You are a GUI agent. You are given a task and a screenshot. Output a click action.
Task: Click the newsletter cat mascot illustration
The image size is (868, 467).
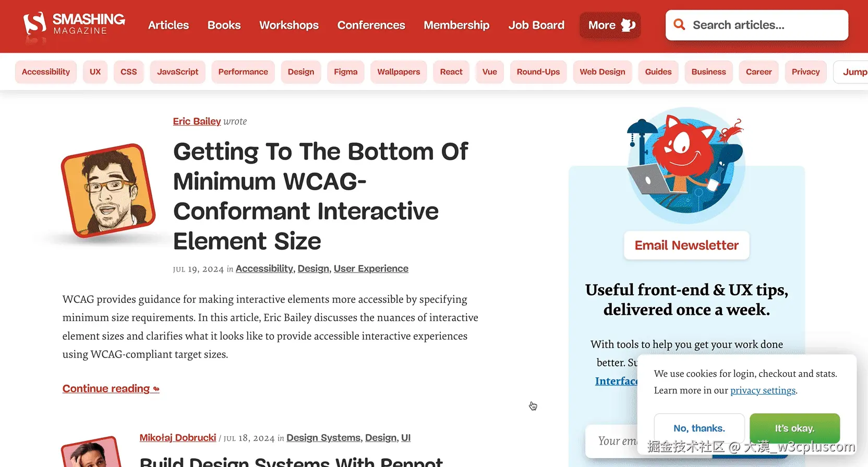[x=686, y=166]
